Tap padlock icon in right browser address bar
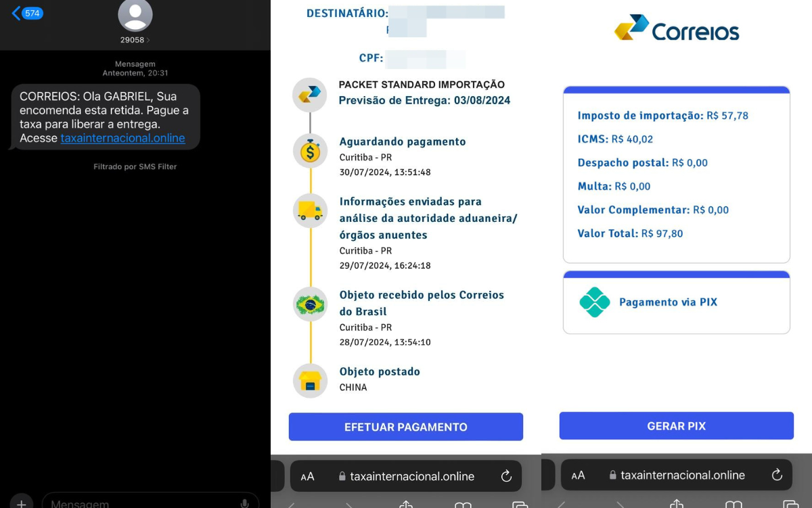The image size is (812, 508). pos(612,476)
